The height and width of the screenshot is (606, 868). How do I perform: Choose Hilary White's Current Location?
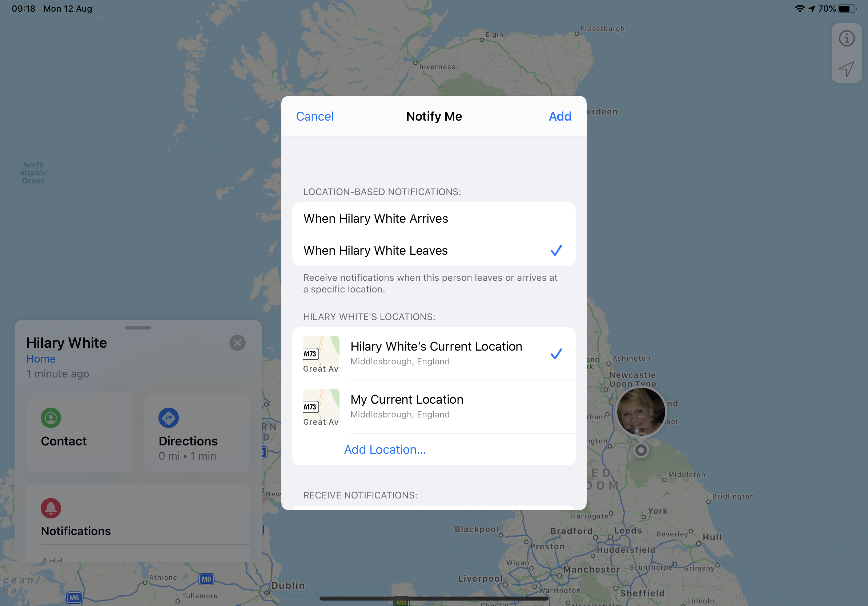[x=434, y=353]
